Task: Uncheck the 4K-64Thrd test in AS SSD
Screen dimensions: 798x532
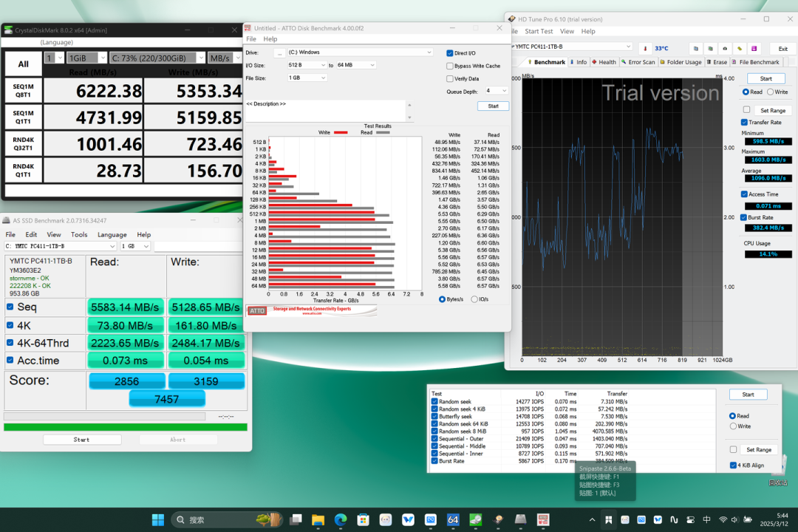Action: click(x=10, y=343)
